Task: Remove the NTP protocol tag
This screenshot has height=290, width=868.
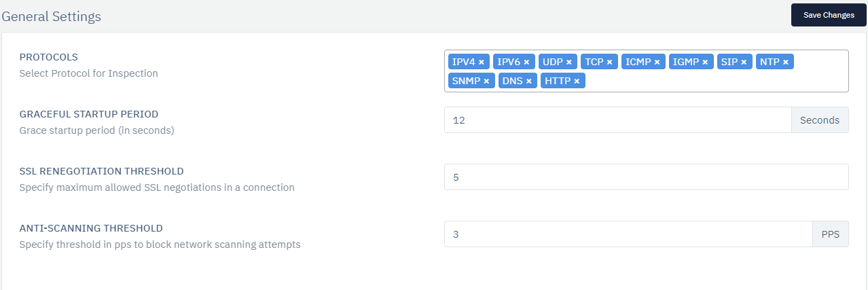Action: 786,62
